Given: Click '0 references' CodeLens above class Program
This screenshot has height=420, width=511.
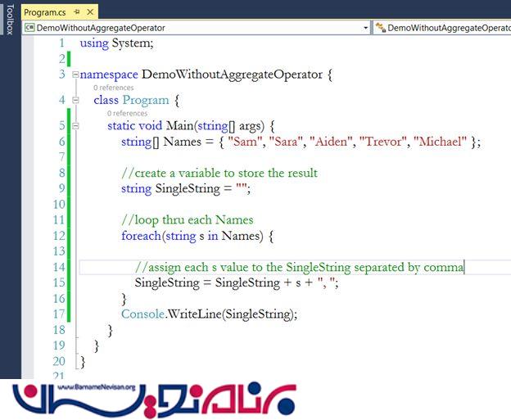Looking at the screenshot, I should tap(113, 88).
